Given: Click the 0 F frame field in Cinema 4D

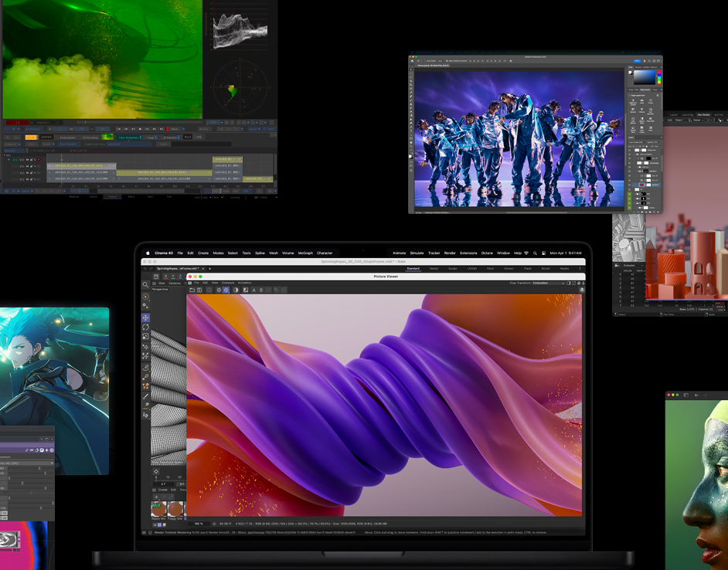Looking at the screenshot, I should pyautogui.click(x=163, y=484).
